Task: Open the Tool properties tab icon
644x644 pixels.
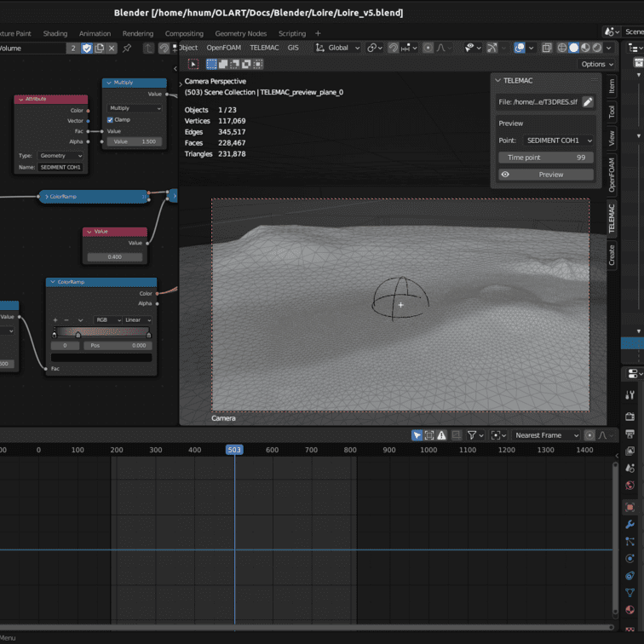Action: click(x=630, y=395)
